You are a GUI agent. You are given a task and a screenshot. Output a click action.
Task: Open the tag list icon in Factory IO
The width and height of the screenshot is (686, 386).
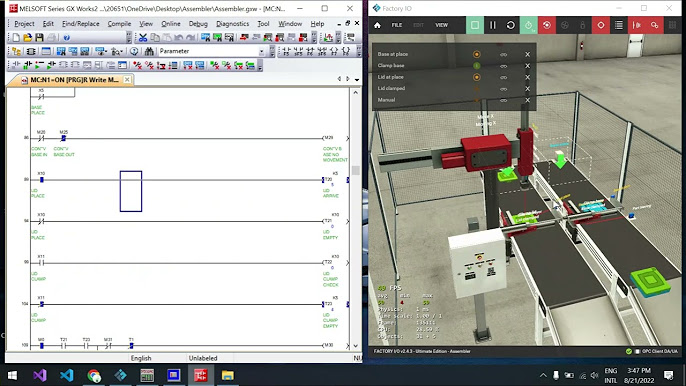click(619, 25)
